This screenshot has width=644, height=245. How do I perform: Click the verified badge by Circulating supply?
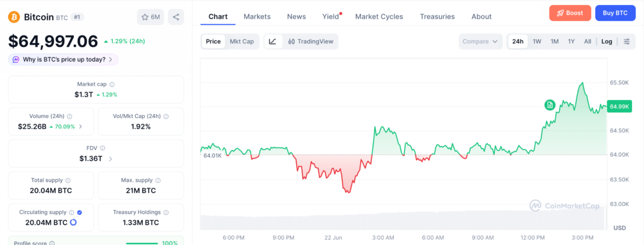click(79, 212)
